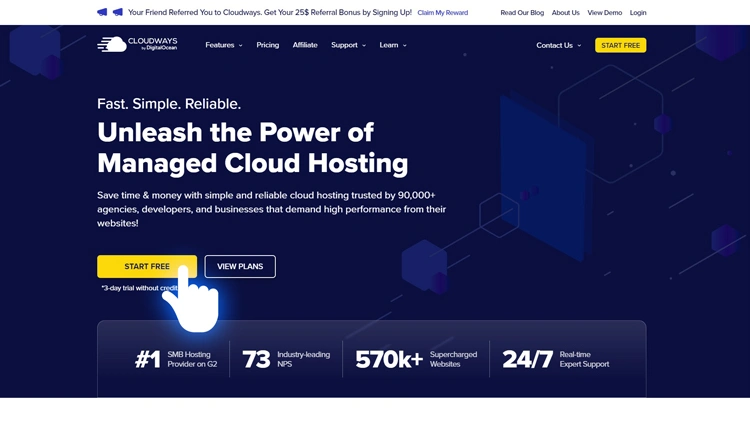This screenshot has width=750, height=422.
Task: Click the Login link
Action: (x=638, y=13)
